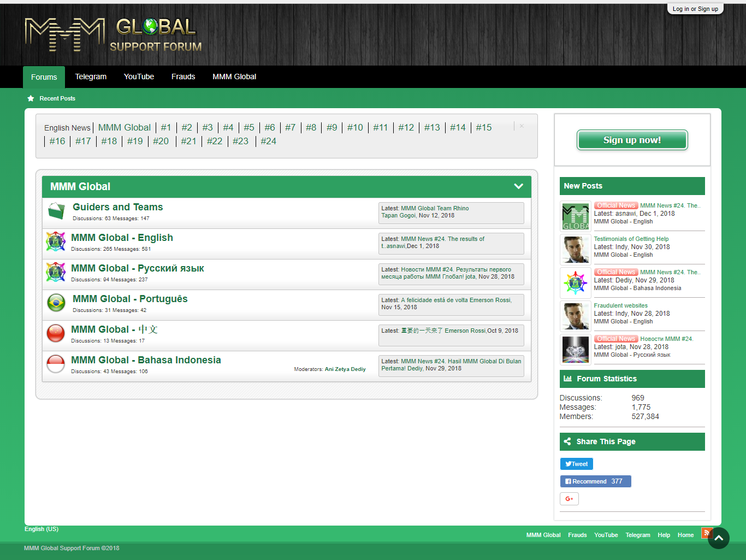The image size is (746, 560).
Task: Click the MMM Global - Русский язык forum icon
Action: pos(56,272)
